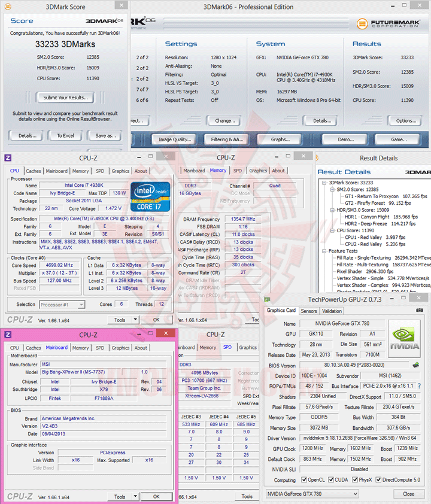Click the GPU Name field NVIDIA GeForce GTX 780
This screenshot has width=431, height=504.
(342, 323)
